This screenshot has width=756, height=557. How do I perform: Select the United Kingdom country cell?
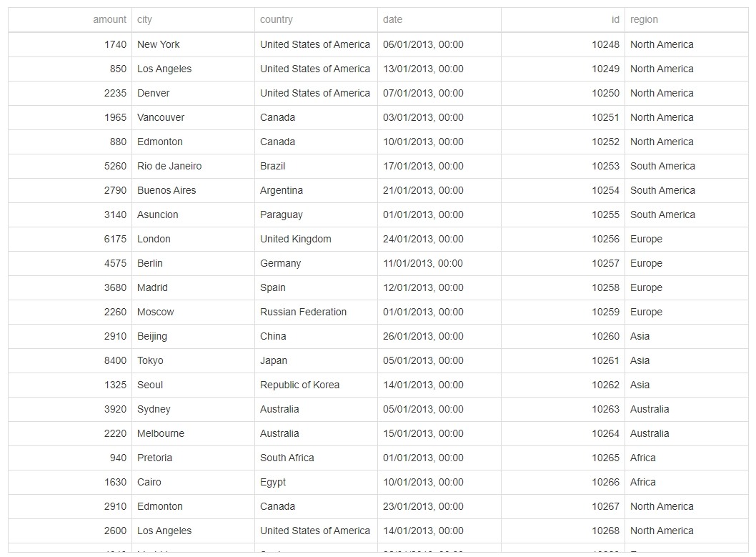point(296,239)
